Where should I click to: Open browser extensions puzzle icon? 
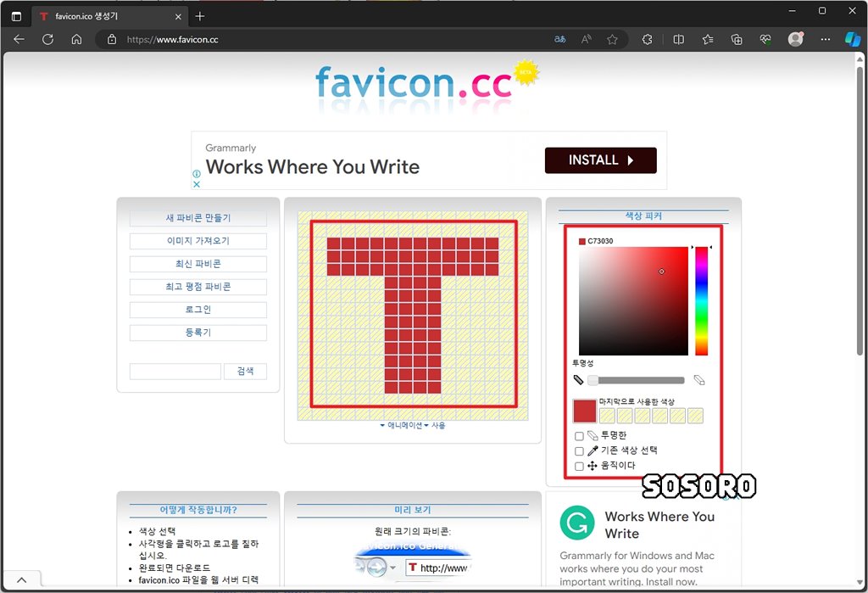(x=647, y=39)
